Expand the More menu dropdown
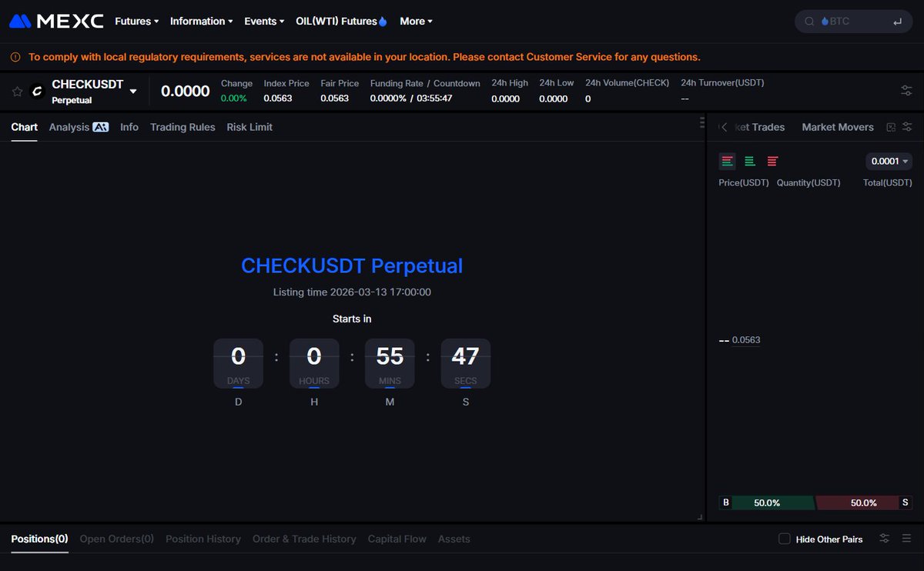The image size is (924, 571). point(417,22)
